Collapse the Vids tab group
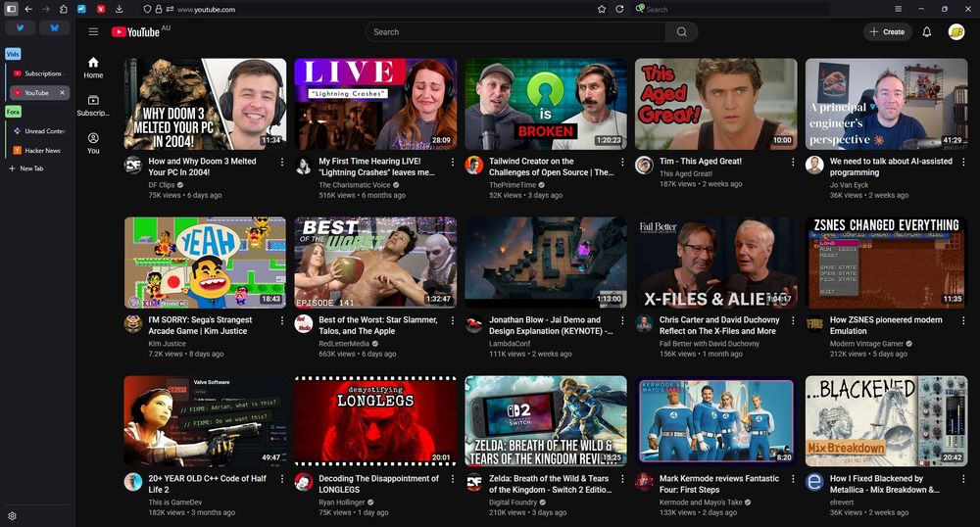This screenshot has height=527, width=980. [13, 54]
